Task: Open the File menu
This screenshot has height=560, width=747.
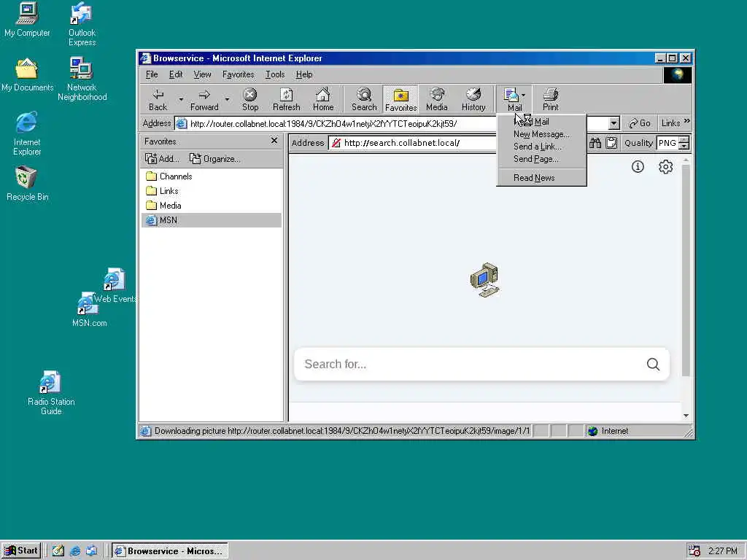Action: pos(152,74)
